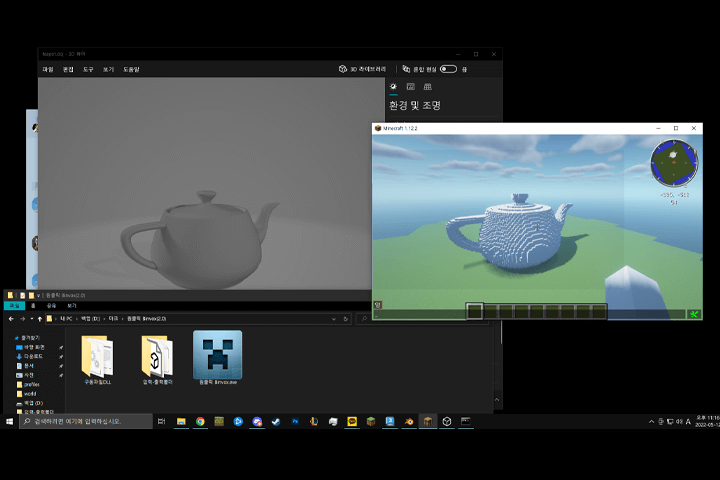Click the volume icon in system tray
The width and height of the screenshot is (720, 480).
click(679, 421)
